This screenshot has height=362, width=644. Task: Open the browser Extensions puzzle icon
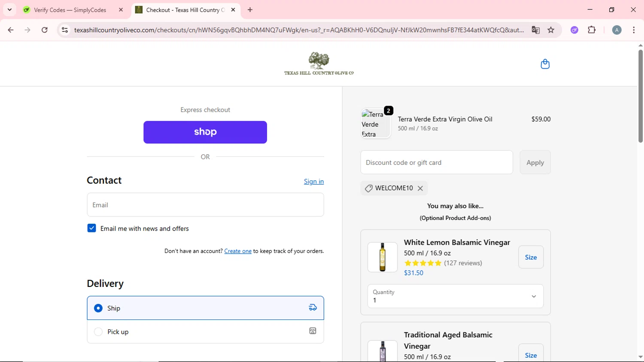592,30
